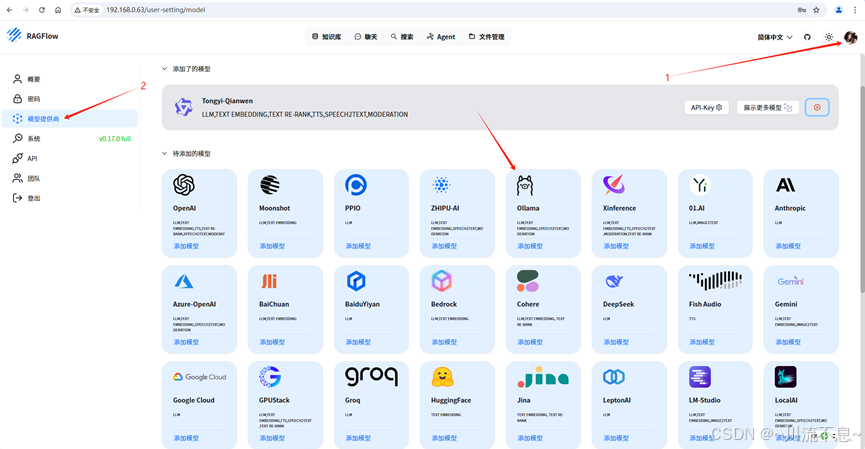Select 概要 in the sidebar
The width and height of the screenshot is (865, 449).
(70, 79)
